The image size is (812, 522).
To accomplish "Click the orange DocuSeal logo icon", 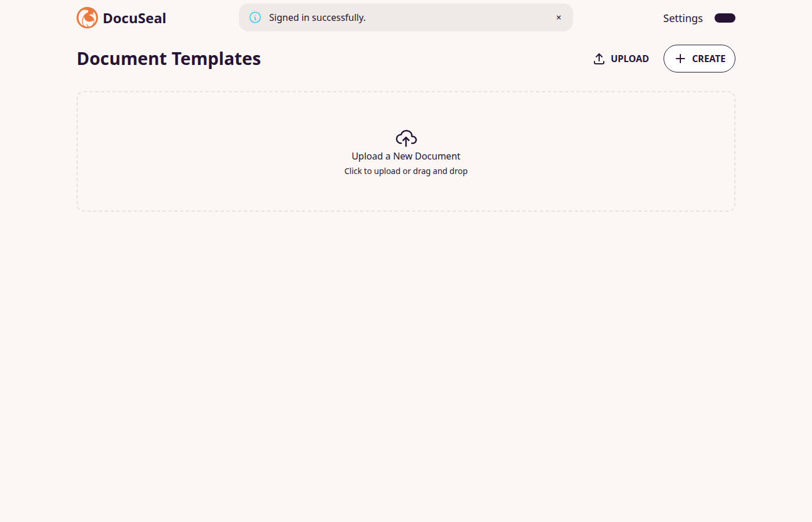I will 87,18.
